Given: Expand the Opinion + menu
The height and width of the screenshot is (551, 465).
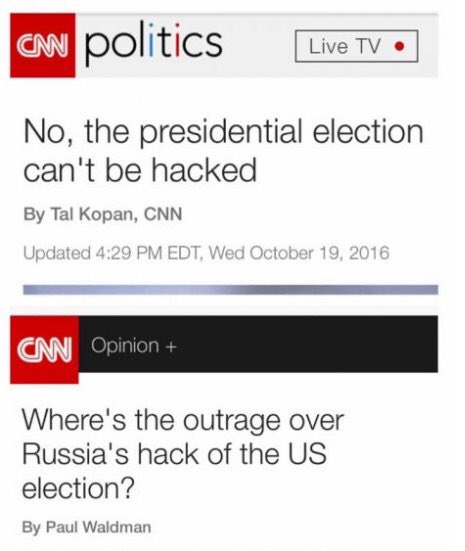Looking at the screenshot, I should tap(134, 345).
